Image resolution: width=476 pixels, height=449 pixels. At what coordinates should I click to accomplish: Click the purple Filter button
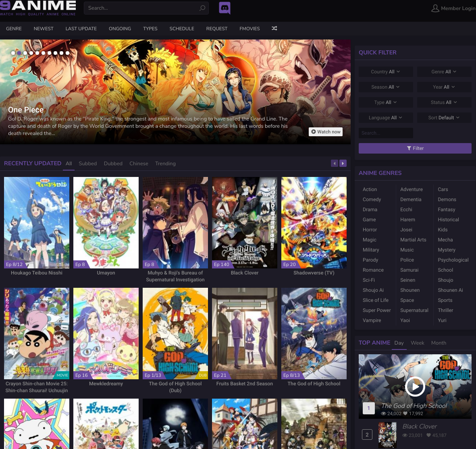point(415,148)
